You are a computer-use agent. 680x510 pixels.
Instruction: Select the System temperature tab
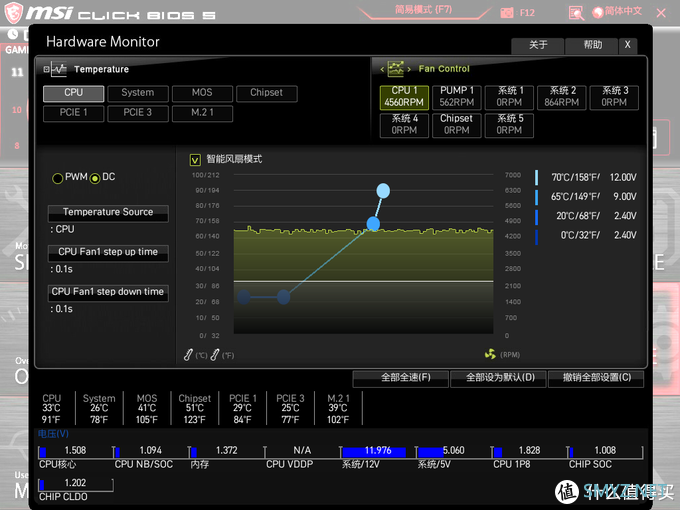[x=137, y=93]
